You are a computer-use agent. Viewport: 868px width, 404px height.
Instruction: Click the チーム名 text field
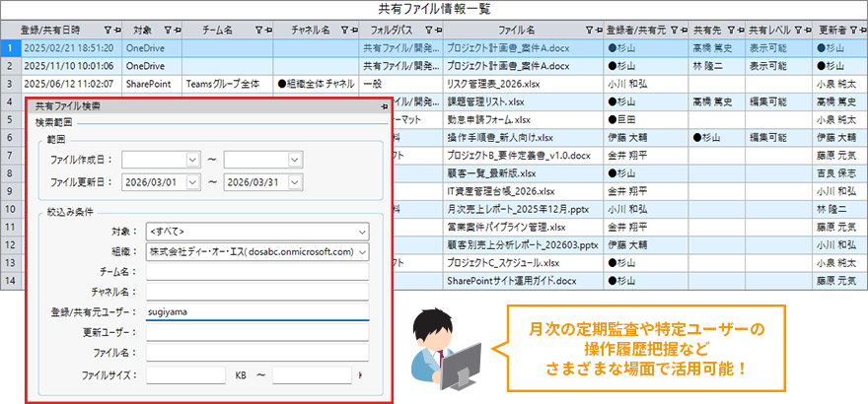[256, 272]
